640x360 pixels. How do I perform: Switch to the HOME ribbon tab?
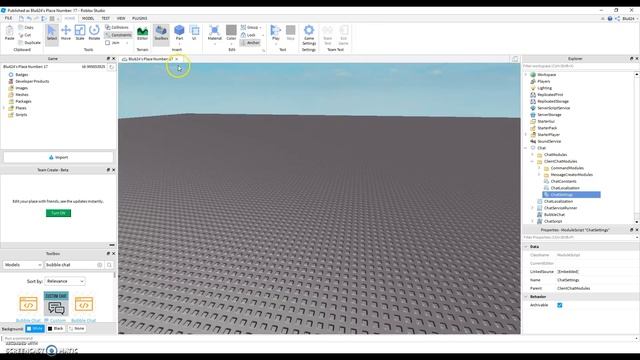70,18
